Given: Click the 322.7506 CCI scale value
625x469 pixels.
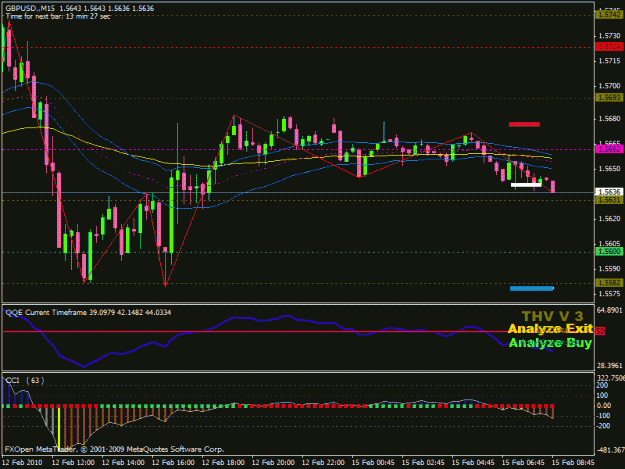Looking at the screenshot, I should click(611, 378).
